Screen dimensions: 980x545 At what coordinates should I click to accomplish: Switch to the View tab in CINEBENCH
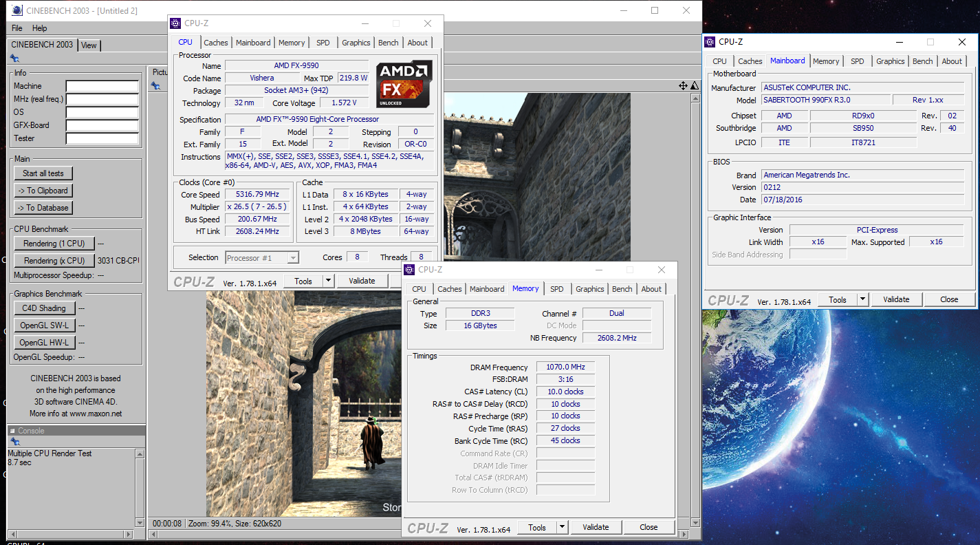click(89, 45)
